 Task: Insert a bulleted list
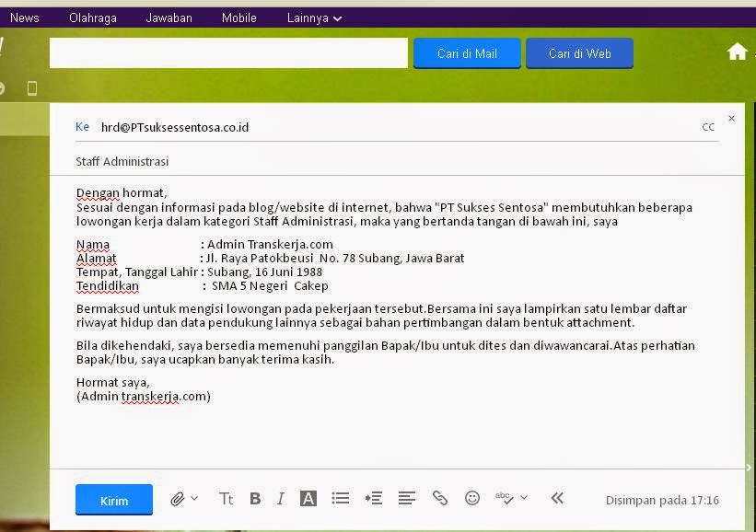pyautogui.click(x=341, y=498)
